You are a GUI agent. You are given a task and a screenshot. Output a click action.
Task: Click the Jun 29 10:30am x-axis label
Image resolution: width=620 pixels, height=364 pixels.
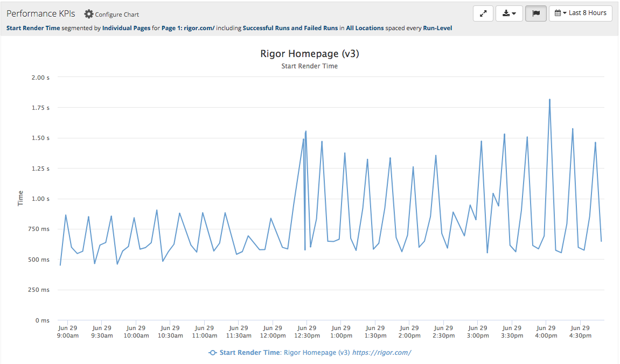click(x=170, y=332)
